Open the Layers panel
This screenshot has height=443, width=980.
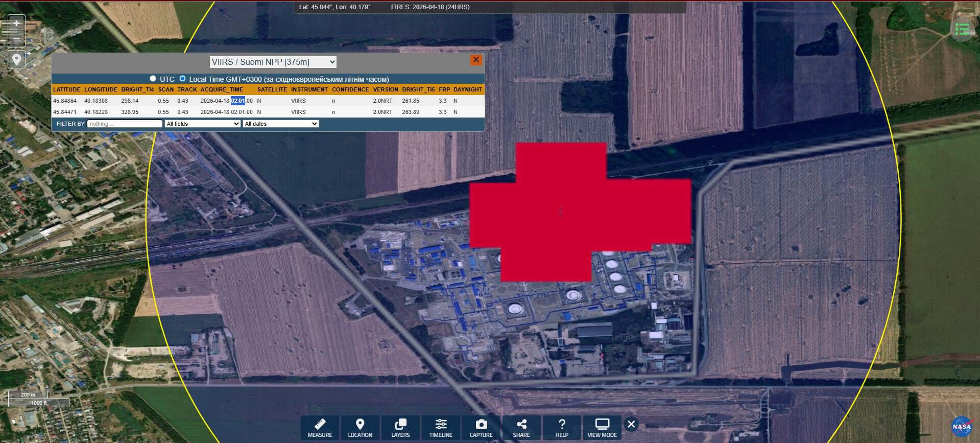[400, 428]
